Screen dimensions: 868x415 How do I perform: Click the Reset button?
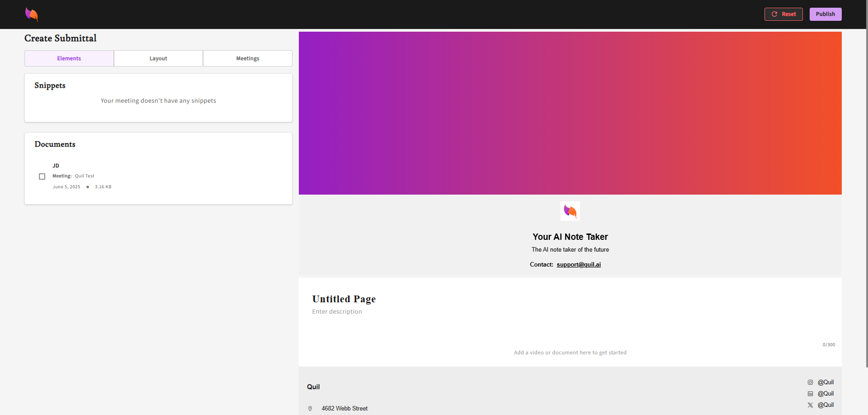(x=783, y=14)
